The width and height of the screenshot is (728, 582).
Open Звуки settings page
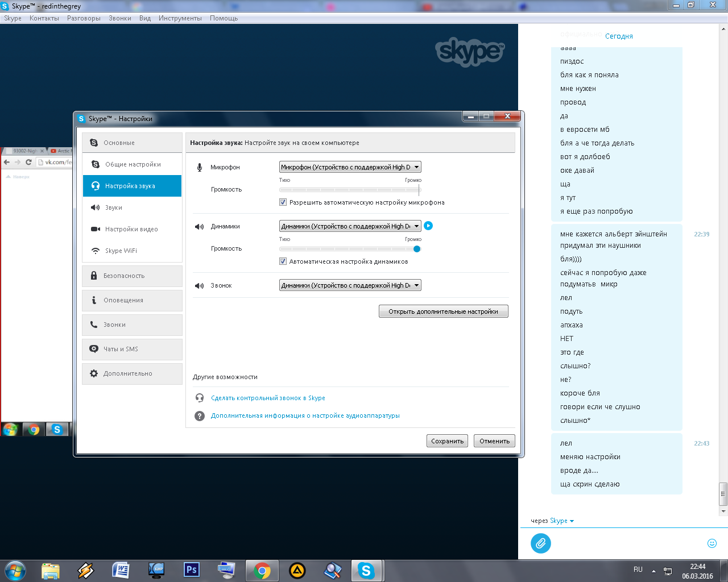tap(132, 207)
